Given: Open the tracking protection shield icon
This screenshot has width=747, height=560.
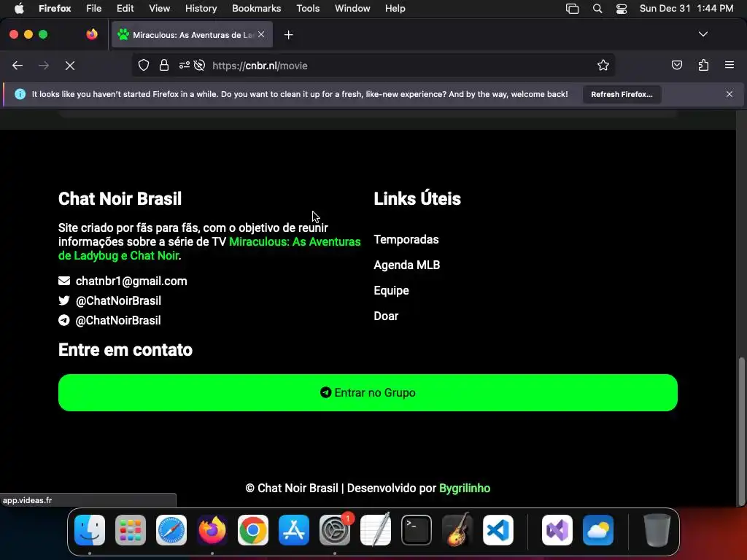Looking at the screenshot, I should click(144, 65).
